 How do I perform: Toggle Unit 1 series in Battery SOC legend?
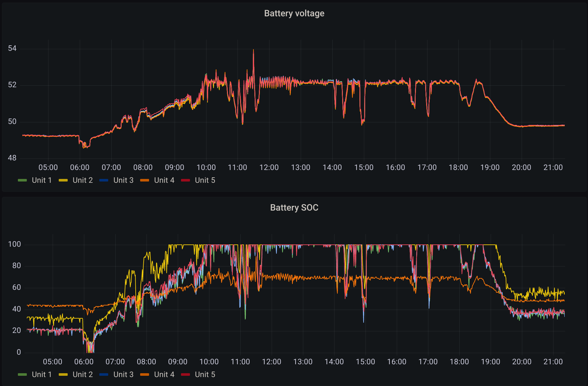tap(42, 374)
